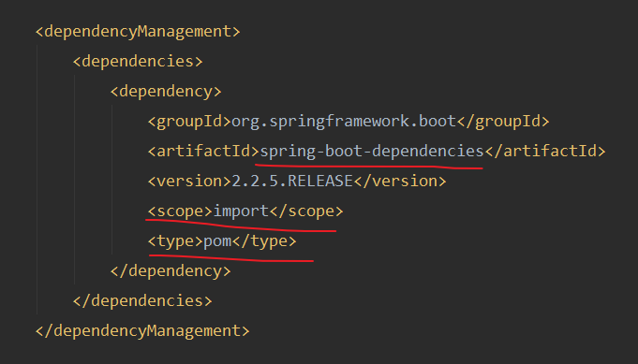The width and height of the screenshot is (638, 364).
Task: Click the opening type tag
Action: pos(175,241)
